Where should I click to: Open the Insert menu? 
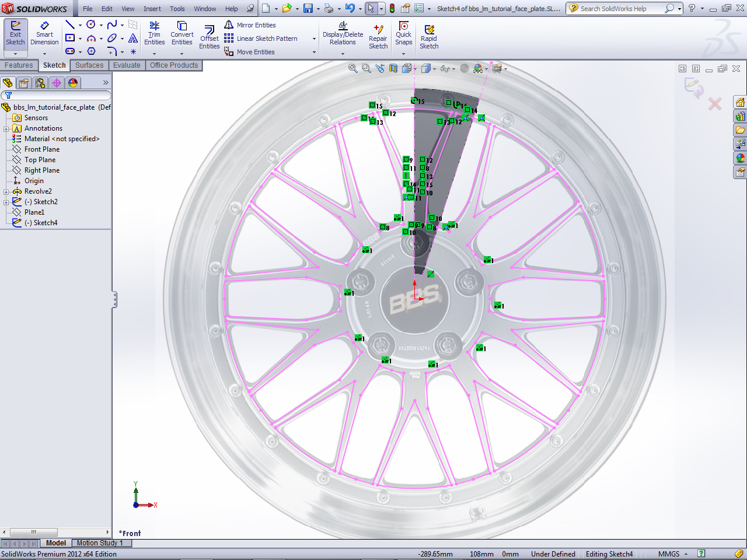tap(152, 9)
